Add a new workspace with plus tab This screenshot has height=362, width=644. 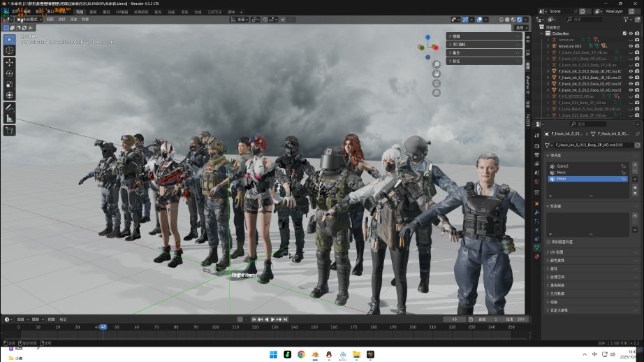[241, 12]
